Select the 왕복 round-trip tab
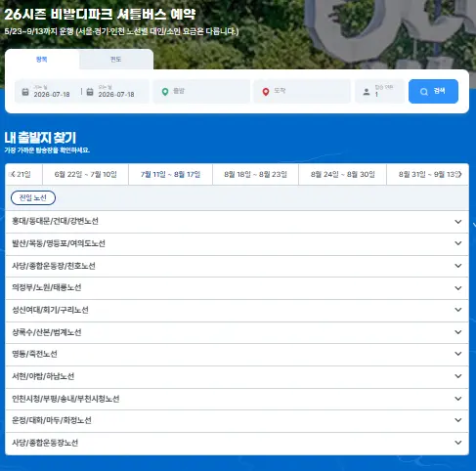This screenshot has width=476, height=471. click(42, 60)
